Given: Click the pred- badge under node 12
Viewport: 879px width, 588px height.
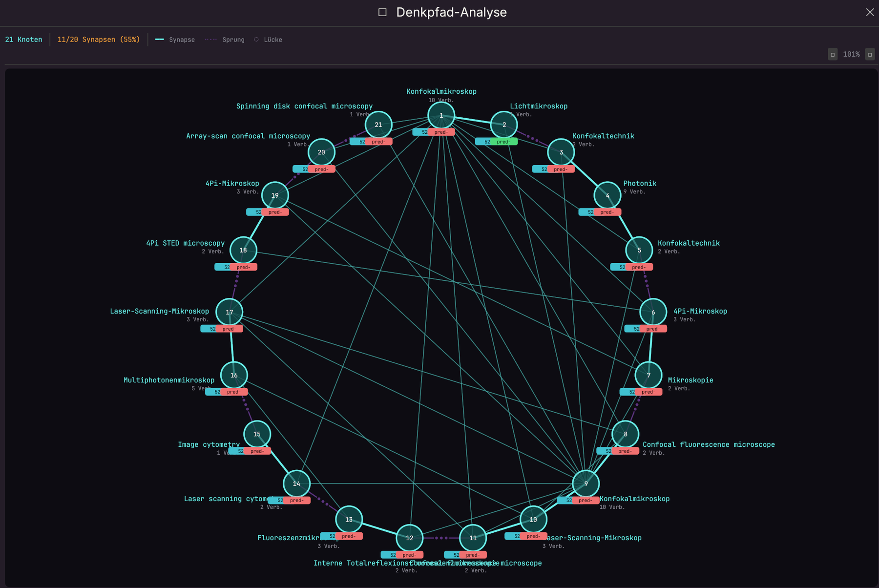Looking at the screenshot, I should tap(410, 555).
